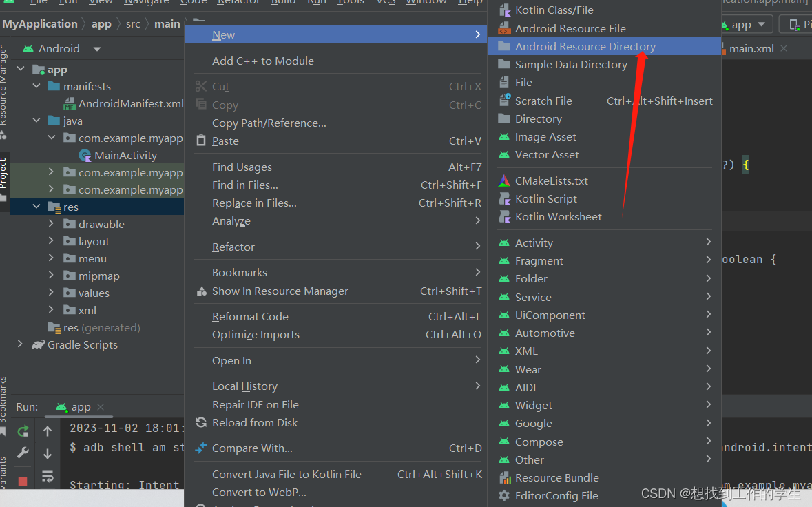Expand the drawable folder node

coord(51,224)
